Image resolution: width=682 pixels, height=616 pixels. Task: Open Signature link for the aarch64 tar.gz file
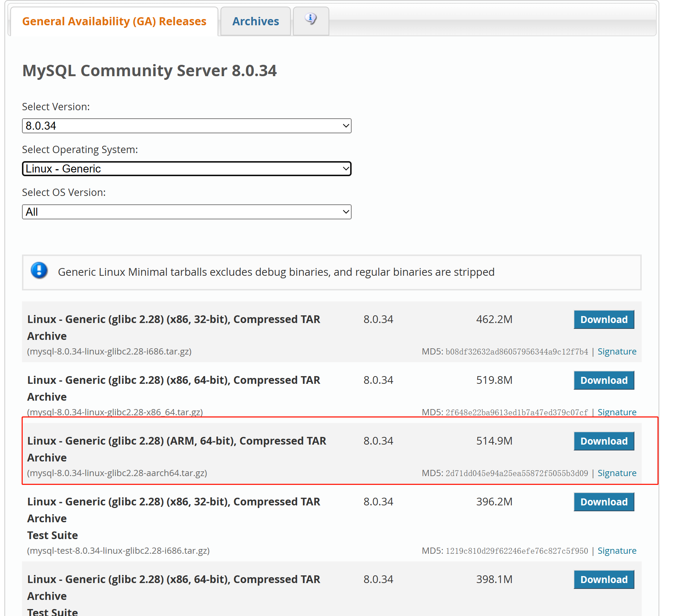pos(617,473)
